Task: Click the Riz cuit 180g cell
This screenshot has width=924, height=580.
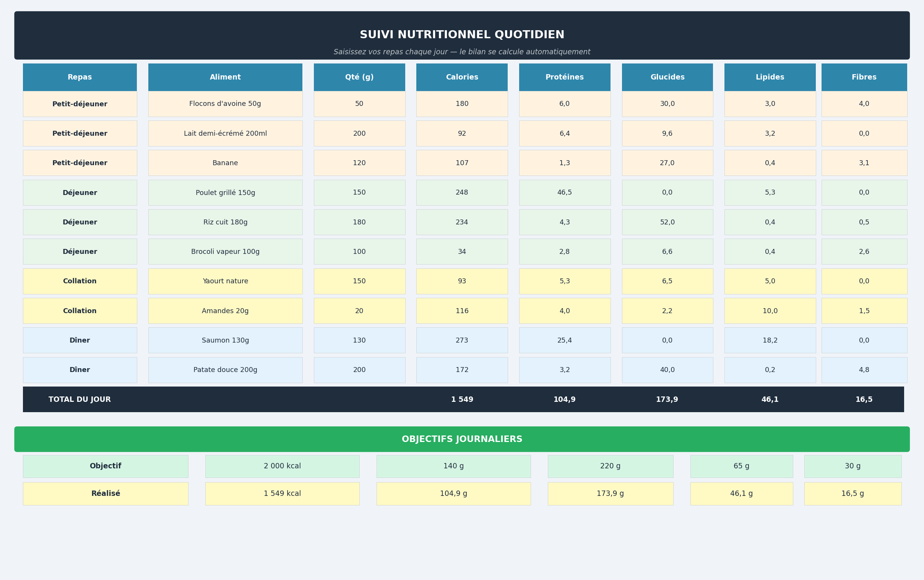Action: point(225,222)
